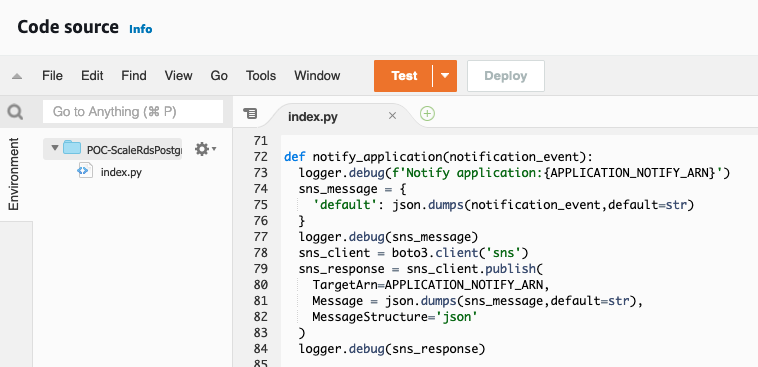Click 'sns_client.publish(' on line 79

[476, 269]
